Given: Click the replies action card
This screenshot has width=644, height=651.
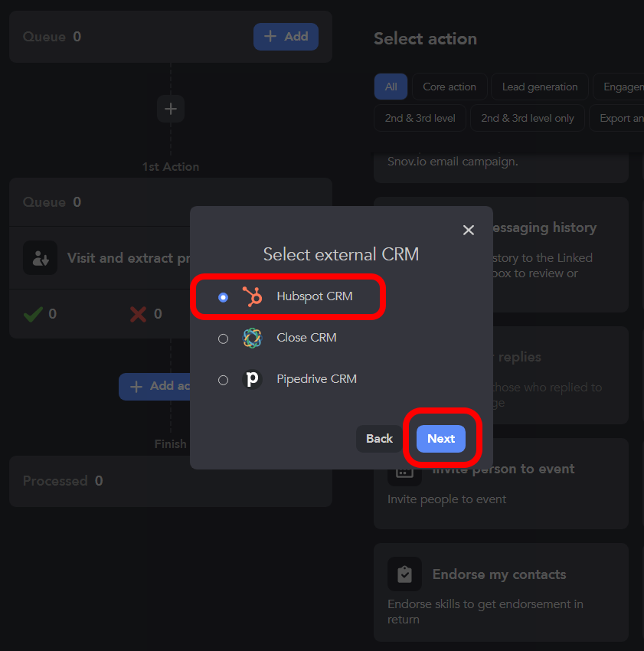Looking at the screenshot, I should tap(561, 375).
